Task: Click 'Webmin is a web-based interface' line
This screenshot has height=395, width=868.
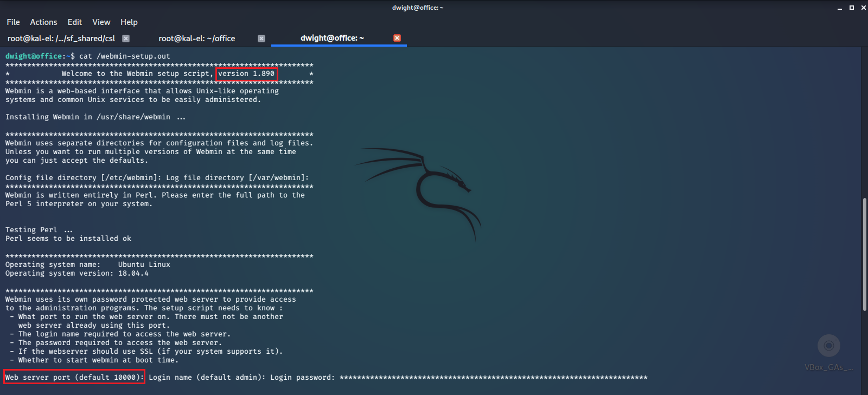Action: click(142, 91)
